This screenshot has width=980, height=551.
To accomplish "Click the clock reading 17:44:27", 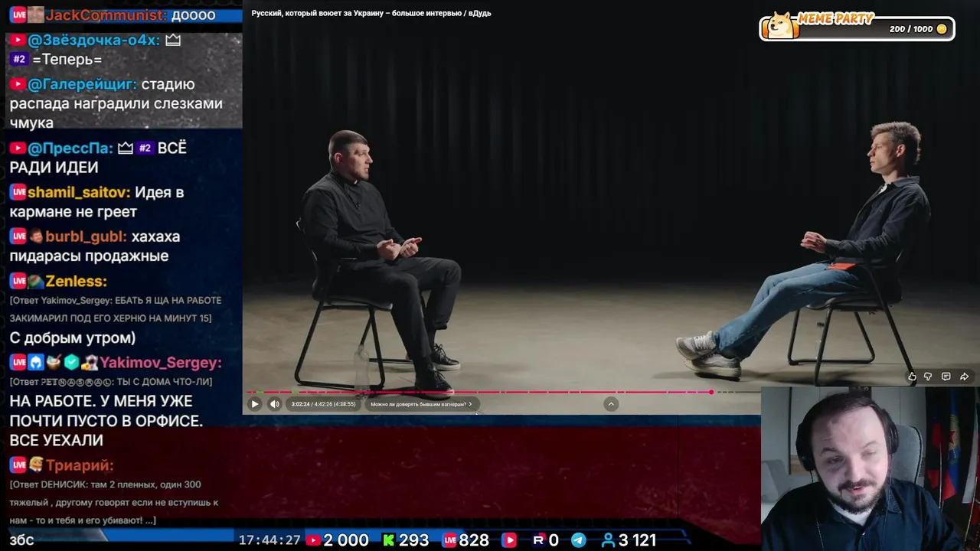I will [269, 540].
